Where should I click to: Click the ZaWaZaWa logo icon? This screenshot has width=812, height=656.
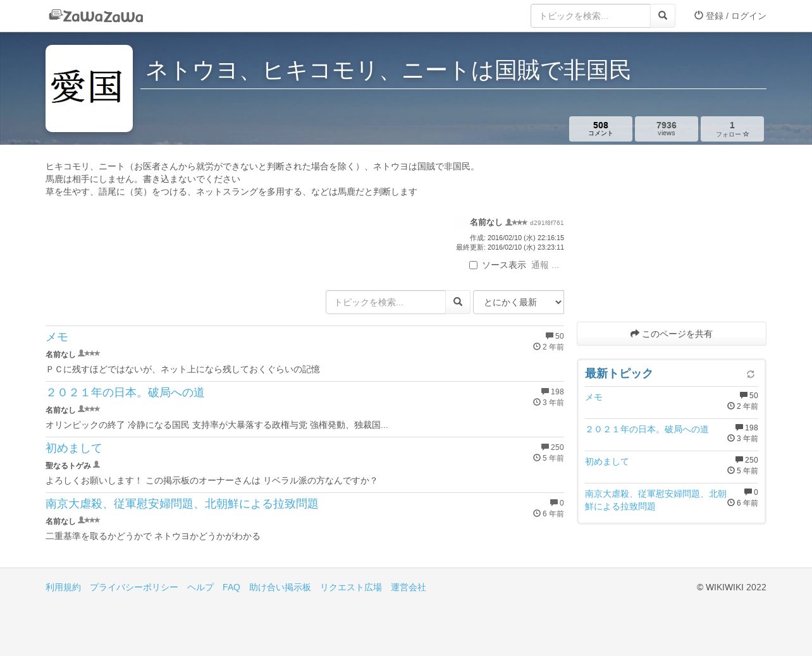56,15
